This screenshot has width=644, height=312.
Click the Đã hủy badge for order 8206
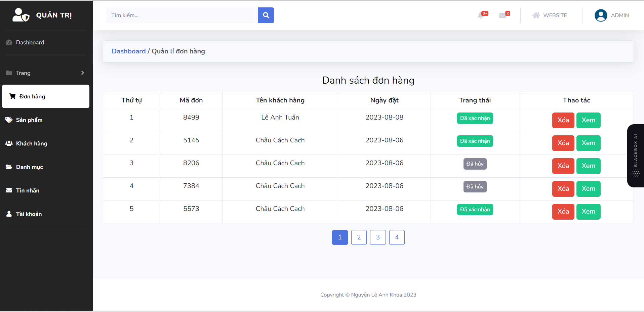point(475,164)
